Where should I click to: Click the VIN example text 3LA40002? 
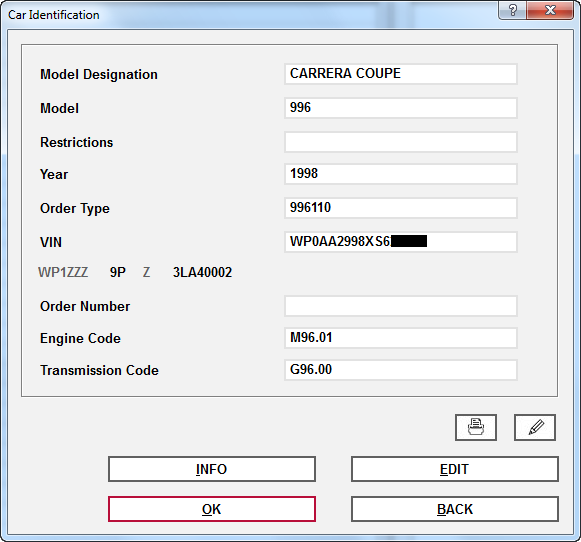point(202,272)
